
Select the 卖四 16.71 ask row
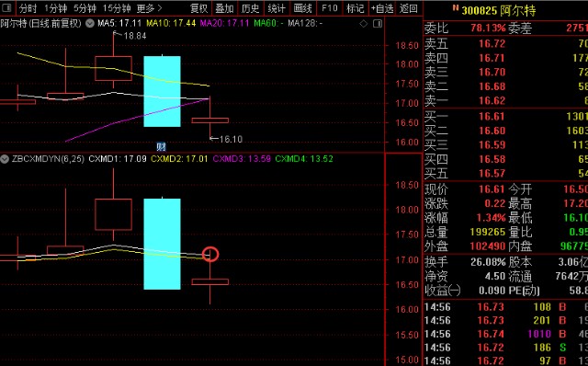pyautogui.click(x=505, y=58)
